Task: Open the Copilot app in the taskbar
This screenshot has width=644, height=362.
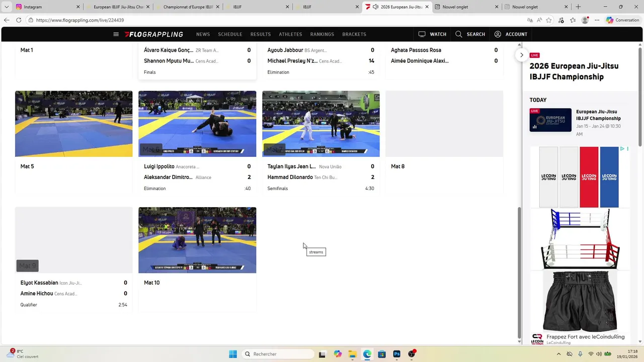Action: tap(337, 354)
